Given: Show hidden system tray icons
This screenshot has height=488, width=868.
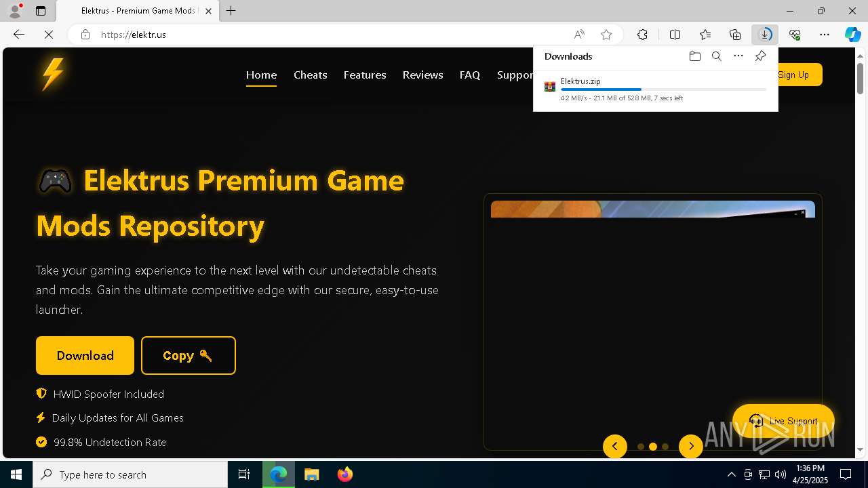Looking at the screenshot, I should pyautogui.click(x=731, y=474).
